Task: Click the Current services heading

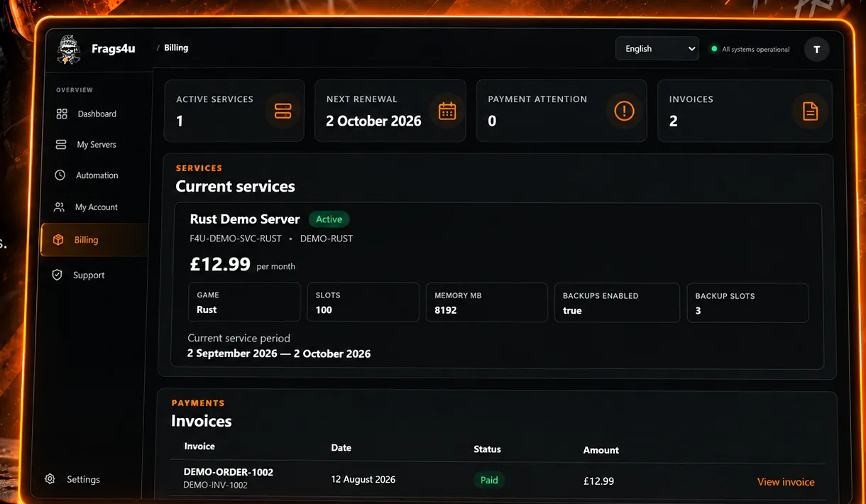Action: pos(235,187)
